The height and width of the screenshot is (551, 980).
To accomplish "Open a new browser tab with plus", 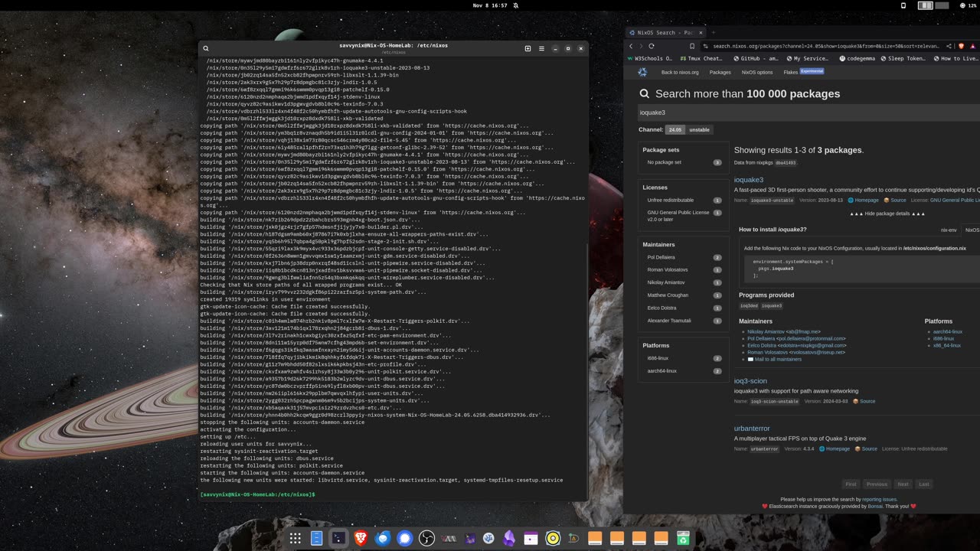I will (713, 32).
